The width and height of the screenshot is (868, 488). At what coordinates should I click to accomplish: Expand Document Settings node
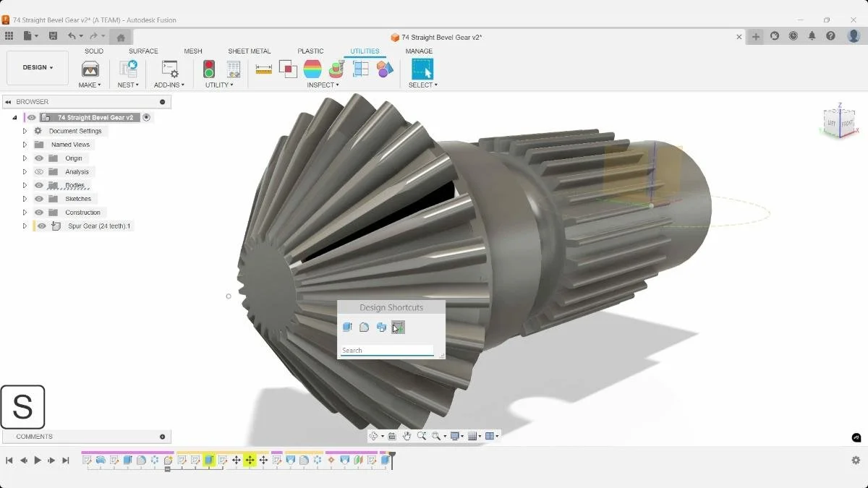pyautogui.click(x=25, y=131)
